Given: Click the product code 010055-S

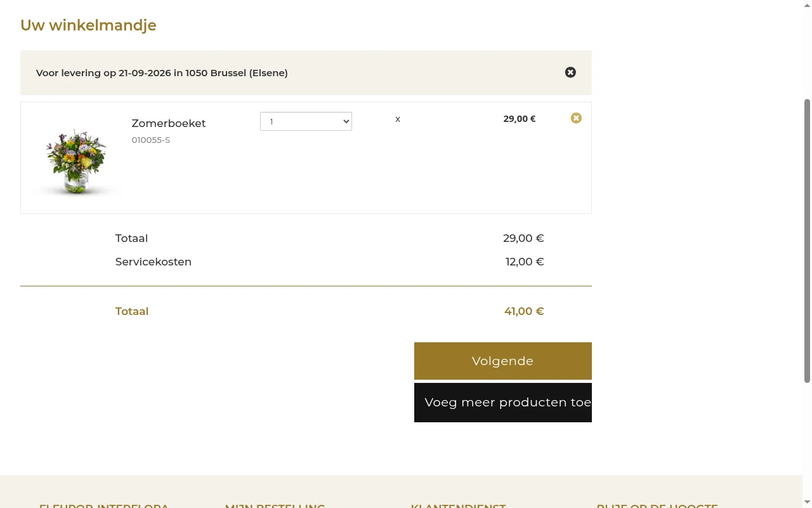Looking at the screenshot, I should (151, 140).
